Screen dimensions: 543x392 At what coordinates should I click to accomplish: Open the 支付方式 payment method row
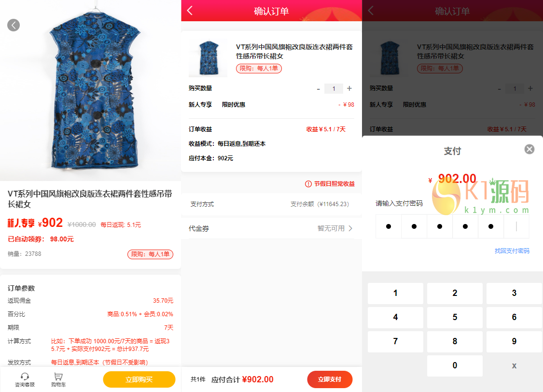[271, 204]
